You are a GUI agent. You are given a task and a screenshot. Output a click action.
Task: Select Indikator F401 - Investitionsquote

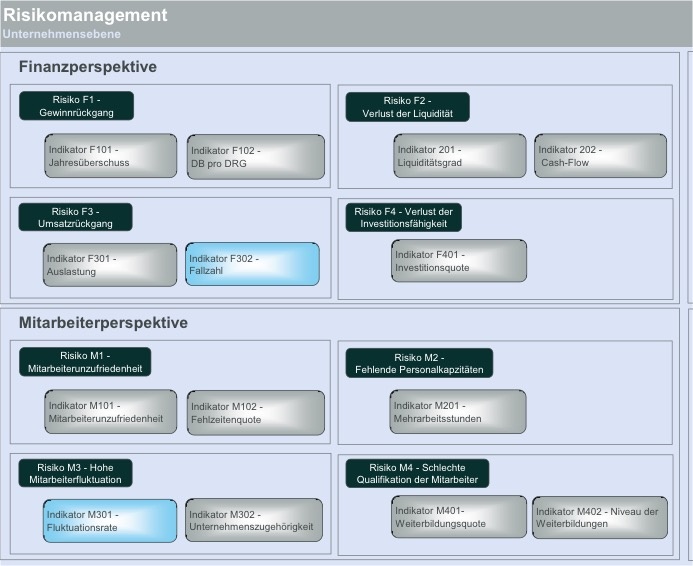coord(459,261)
